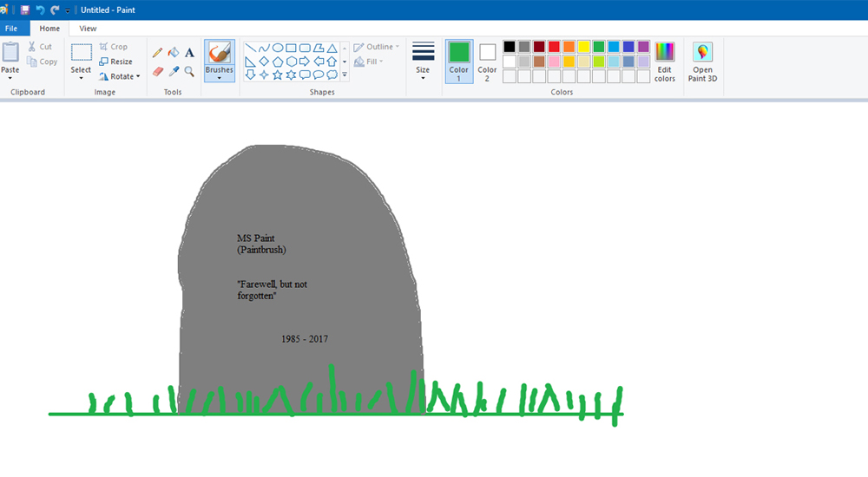Viewport: 868px width, 477px height.
Task: Choose the Right triangle shape
Action: (250, 62)
